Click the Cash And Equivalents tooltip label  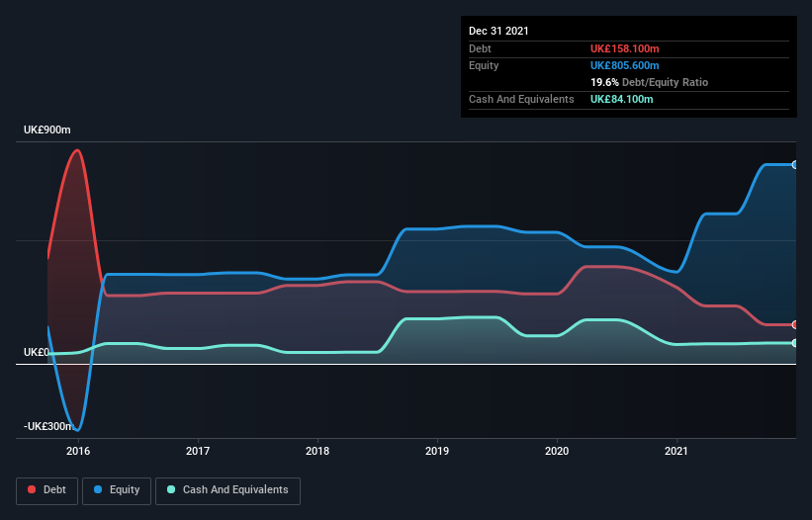coord(521,99)
